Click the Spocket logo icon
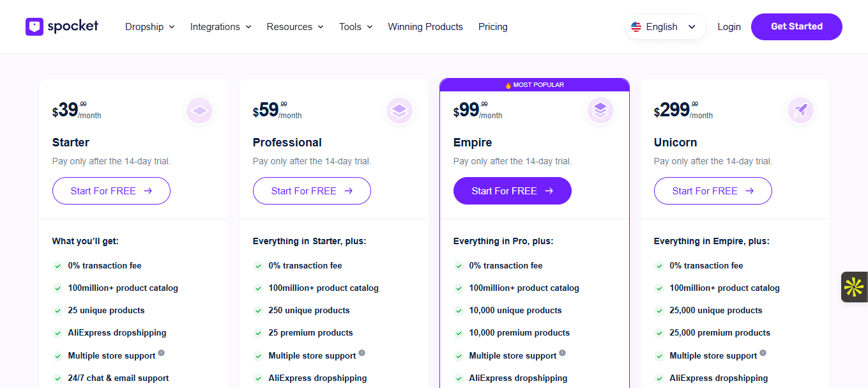The height and width of the screenshot is (388, 868). click(34, 26)
